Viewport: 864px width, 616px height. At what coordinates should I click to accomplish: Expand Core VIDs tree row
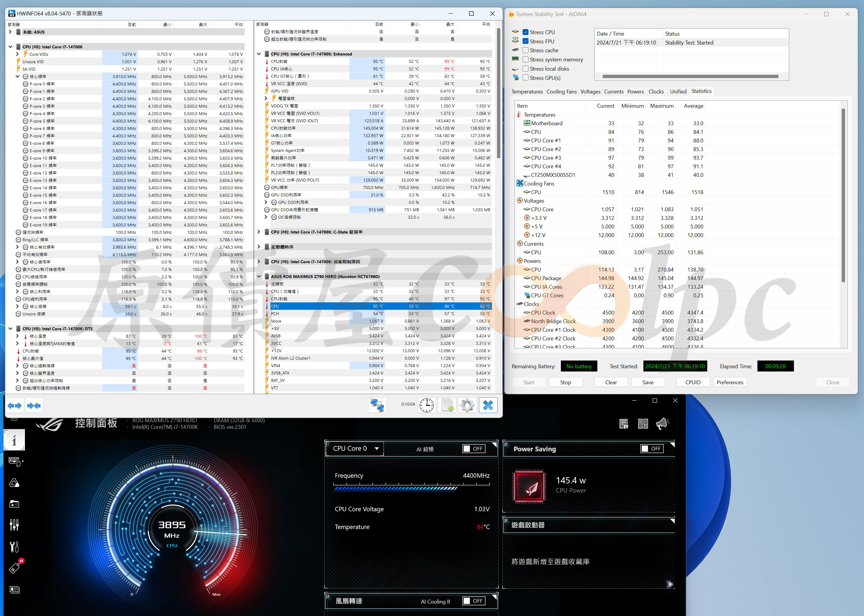(x=18, y=54)
